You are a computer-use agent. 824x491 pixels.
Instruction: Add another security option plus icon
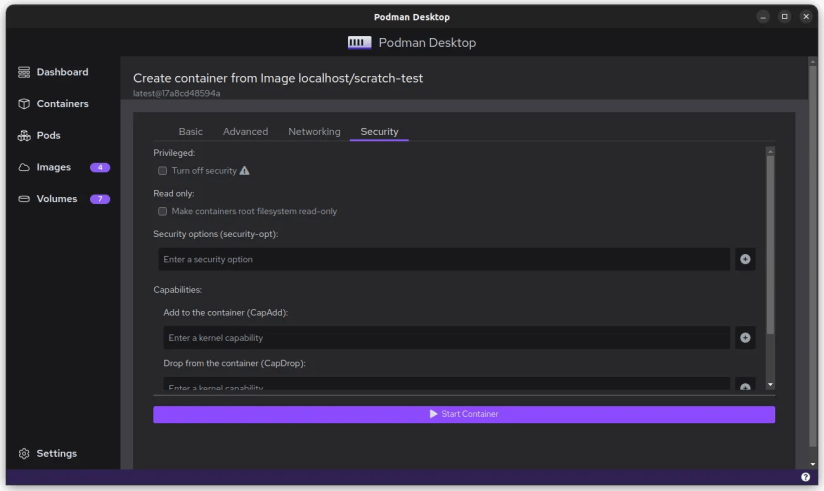[x=745, y=259]
